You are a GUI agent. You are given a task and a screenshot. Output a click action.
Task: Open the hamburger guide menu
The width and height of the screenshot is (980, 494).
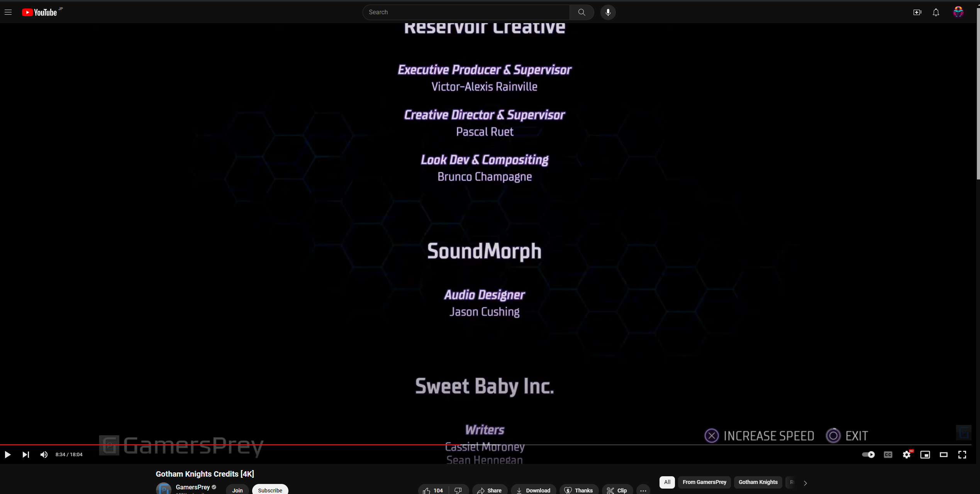8,12
